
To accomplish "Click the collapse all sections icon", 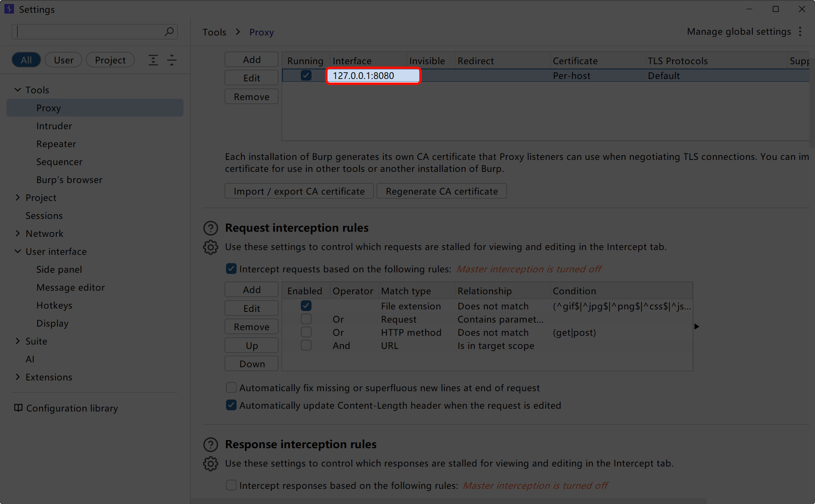I will 172,60.
